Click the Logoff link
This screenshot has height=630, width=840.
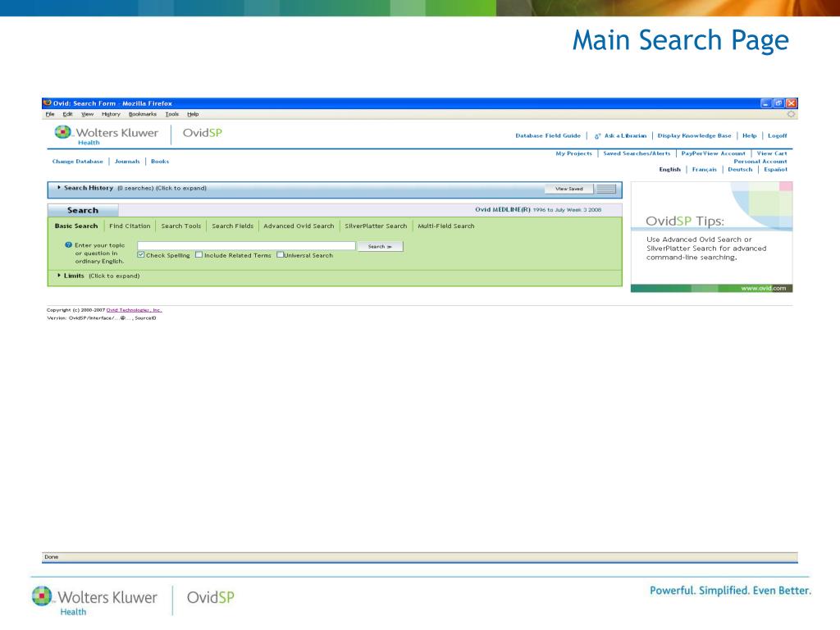[778, 136]
